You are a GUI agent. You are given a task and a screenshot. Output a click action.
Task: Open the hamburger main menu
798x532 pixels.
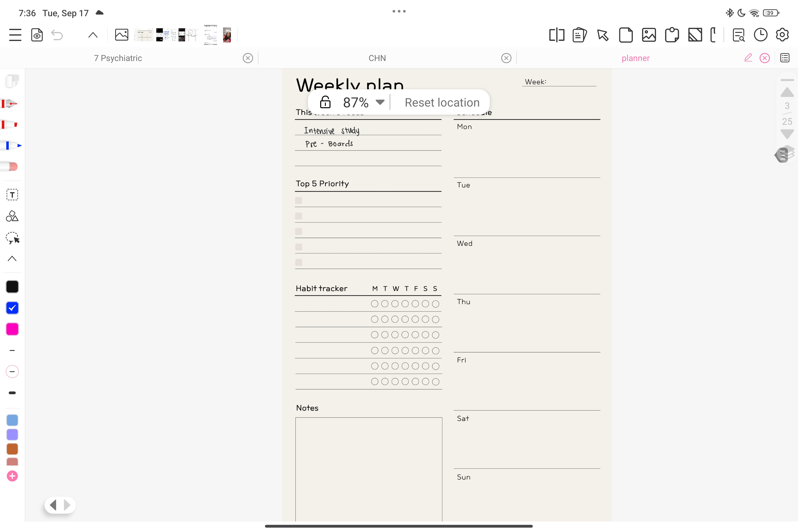click(15, 35)
